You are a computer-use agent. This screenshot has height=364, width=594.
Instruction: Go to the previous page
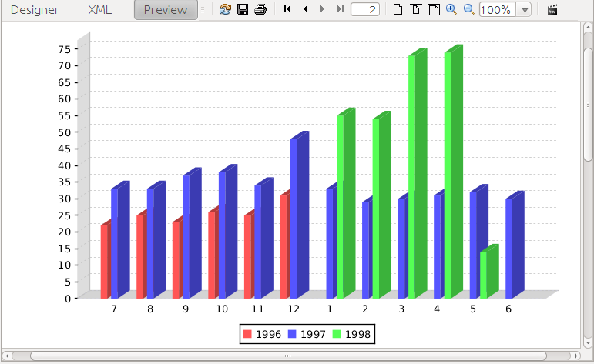305,9
